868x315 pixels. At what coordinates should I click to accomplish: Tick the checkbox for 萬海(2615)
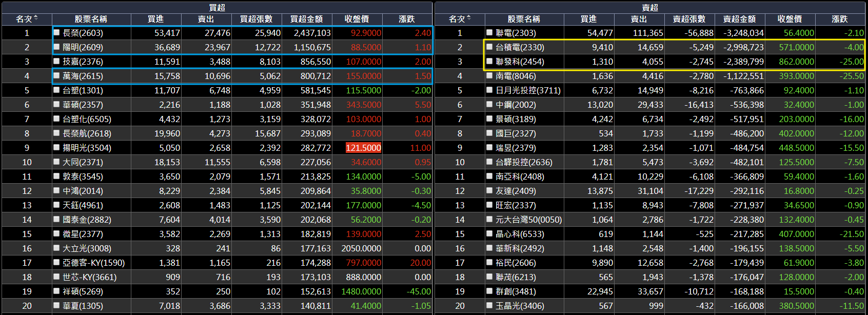pyautogui.click(x=57, y=75)
